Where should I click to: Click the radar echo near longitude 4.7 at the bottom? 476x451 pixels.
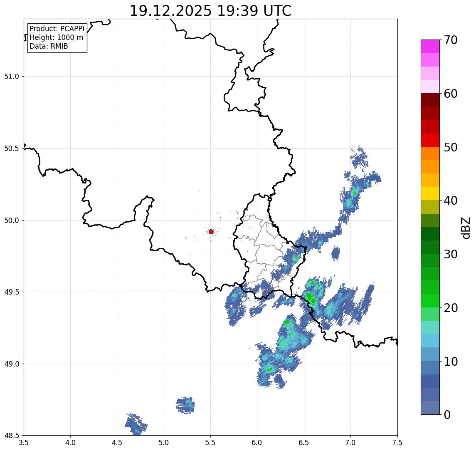(136, 424)
